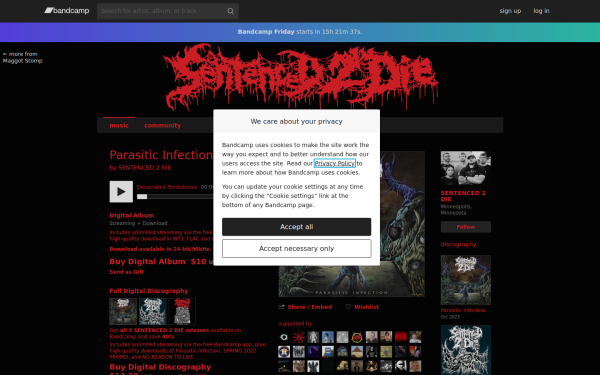Open third discography bundle album thumbnail
This screenshot has width=600, height=375.
click(183, 311)
